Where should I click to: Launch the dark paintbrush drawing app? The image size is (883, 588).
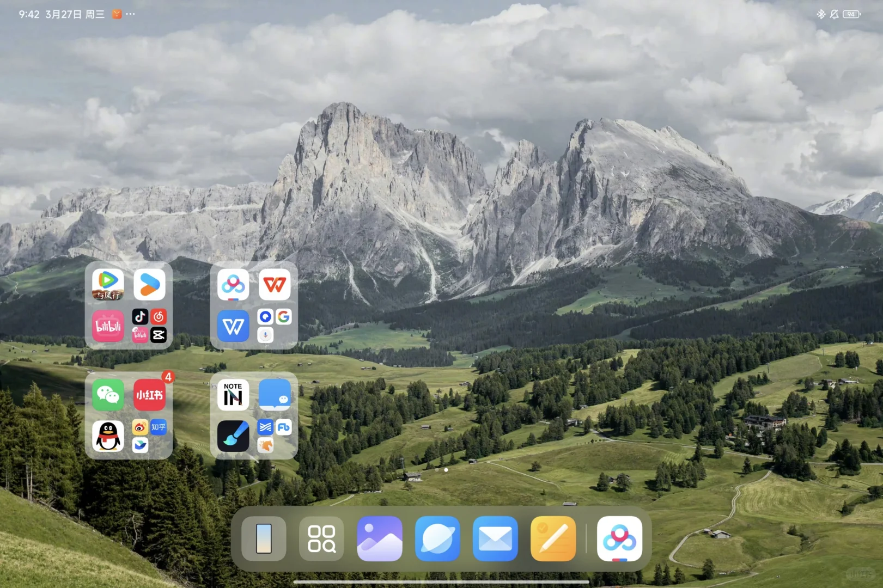[233, 437]
